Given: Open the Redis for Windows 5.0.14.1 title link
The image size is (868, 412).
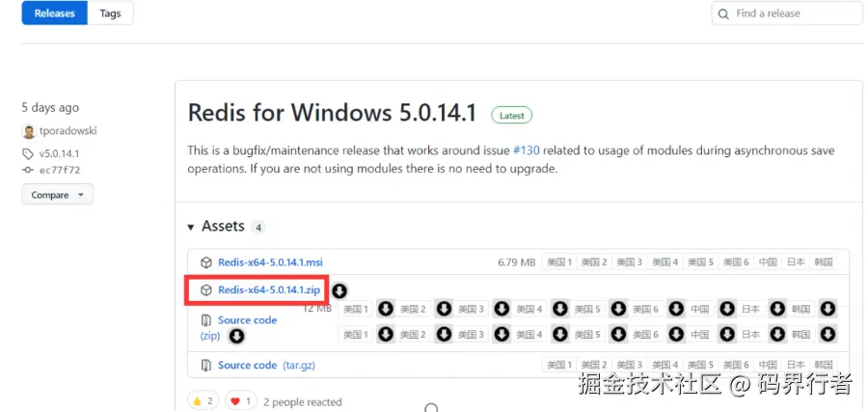Looking at the screenshot, I should 332,113.
